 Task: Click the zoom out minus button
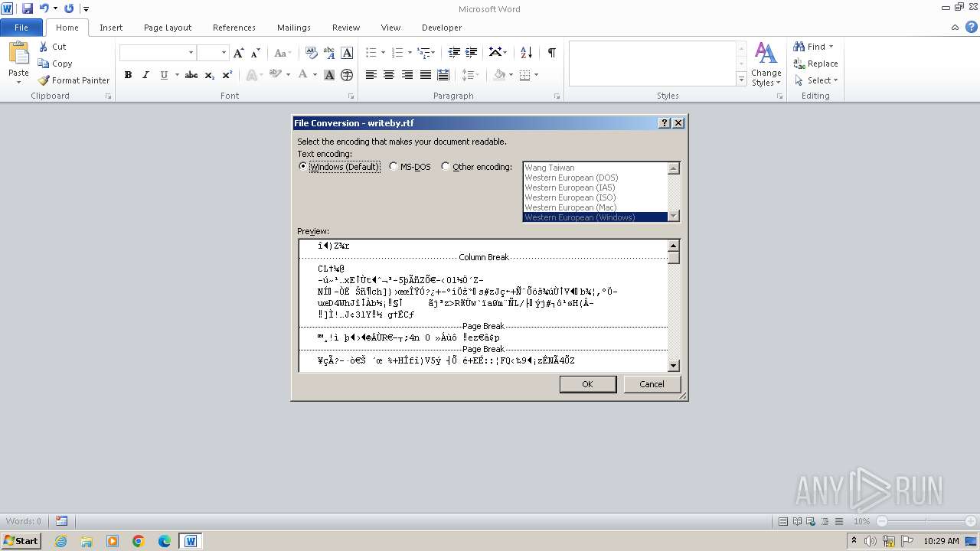pyautogui.click(x=882, y=521)
